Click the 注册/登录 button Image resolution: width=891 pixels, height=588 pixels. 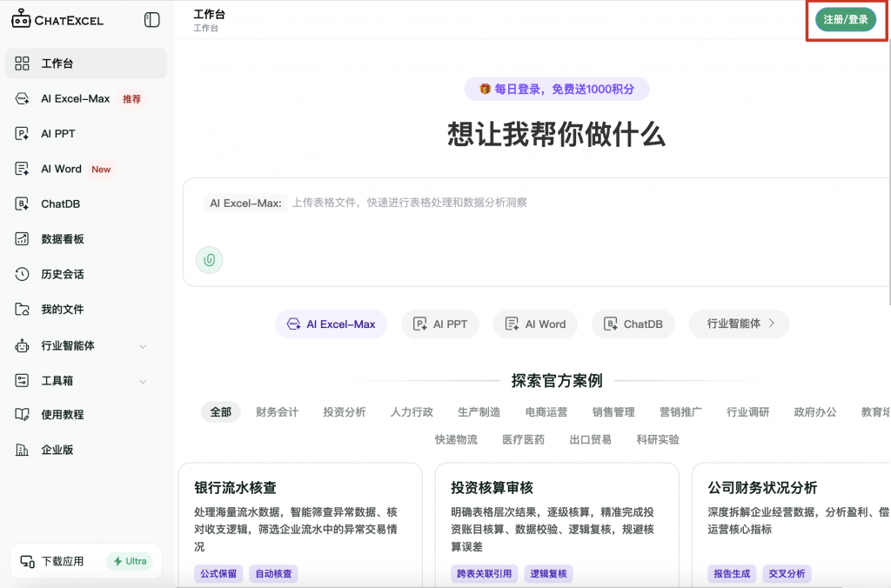[846, 20]
